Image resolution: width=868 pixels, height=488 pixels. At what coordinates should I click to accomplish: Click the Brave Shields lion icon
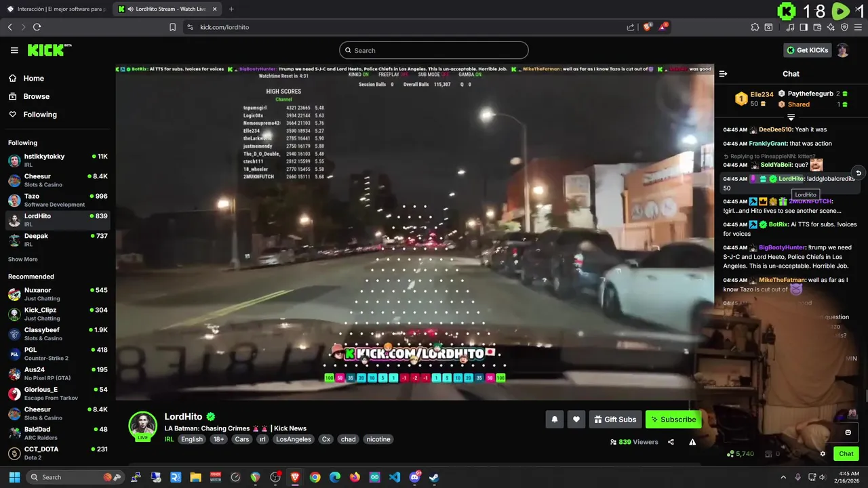pos(647,27)
